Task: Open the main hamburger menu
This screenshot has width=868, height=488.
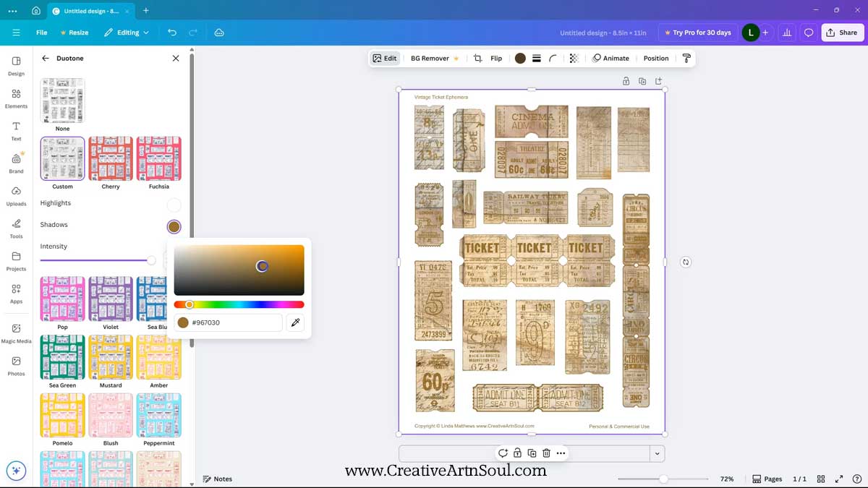Action: 16,33
